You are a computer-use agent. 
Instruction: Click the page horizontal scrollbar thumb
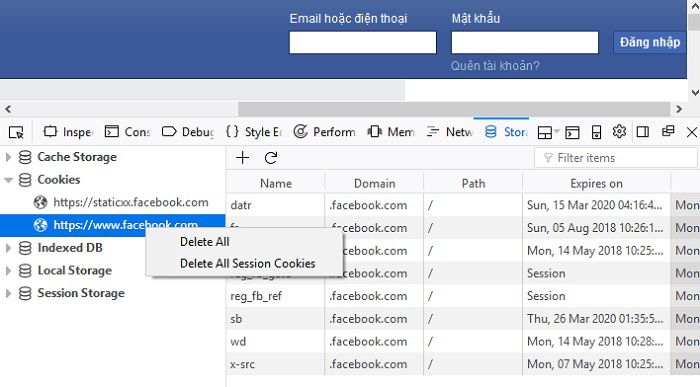tap(454, 109)
